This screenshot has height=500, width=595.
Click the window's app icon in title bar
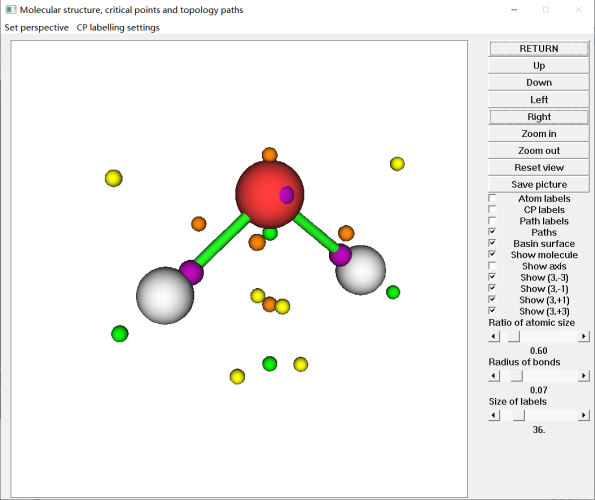pyautogui.click(x=11, y=9)
